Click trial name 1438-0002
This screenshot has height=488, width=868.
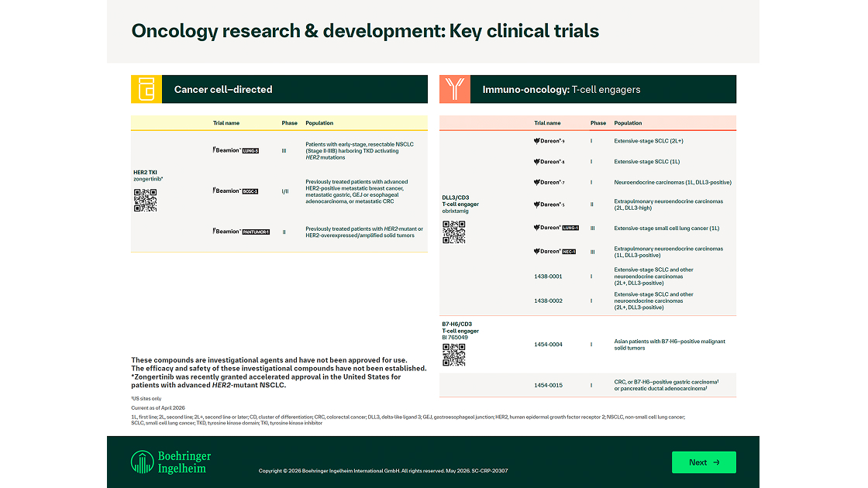[548, 301]
